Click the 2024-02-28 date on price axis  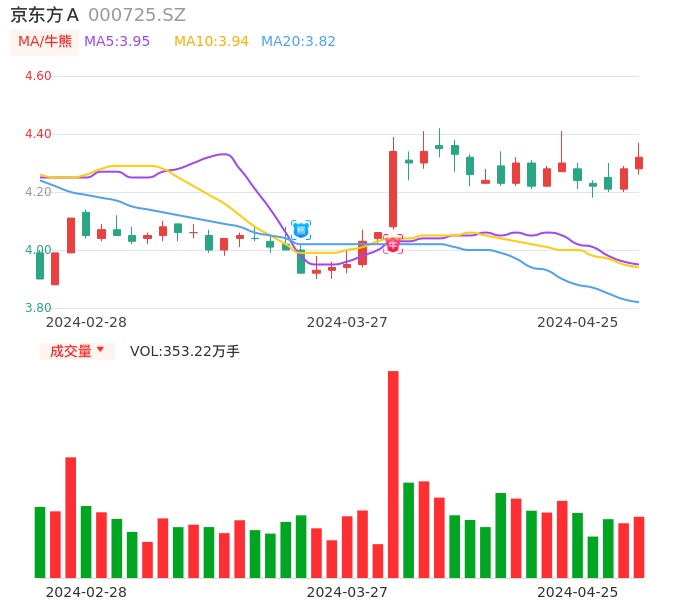(x=86, y=322)
